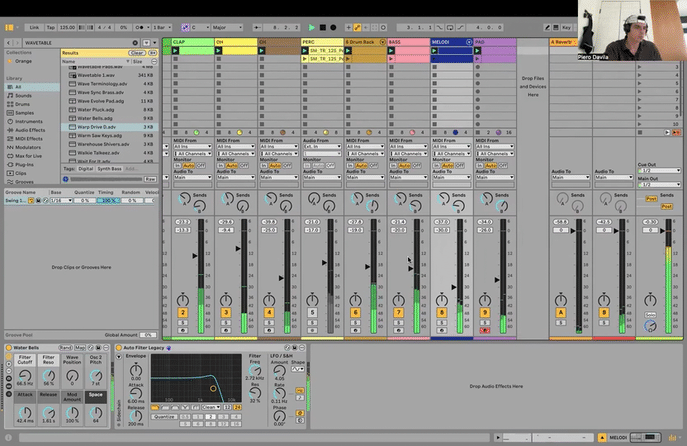
Task: Launch the CLAP track's first clip
Action: pos(176,51)
